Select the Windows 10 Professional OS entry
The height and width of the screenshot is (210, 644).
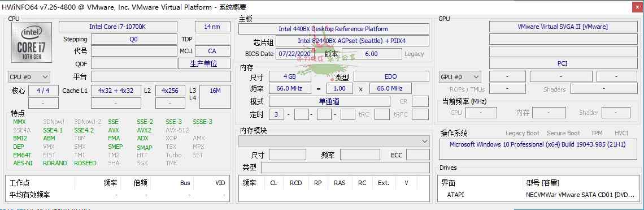[538, 144]
